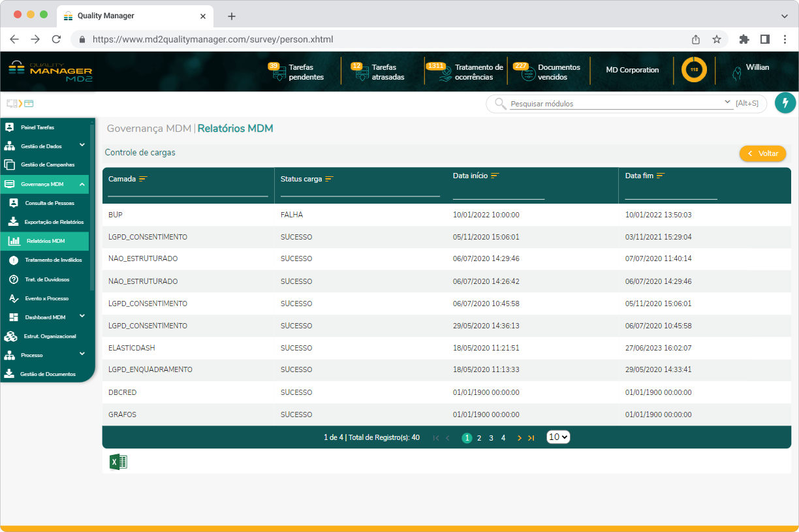Click the Data fim filter field

click(x=670, y=193)
